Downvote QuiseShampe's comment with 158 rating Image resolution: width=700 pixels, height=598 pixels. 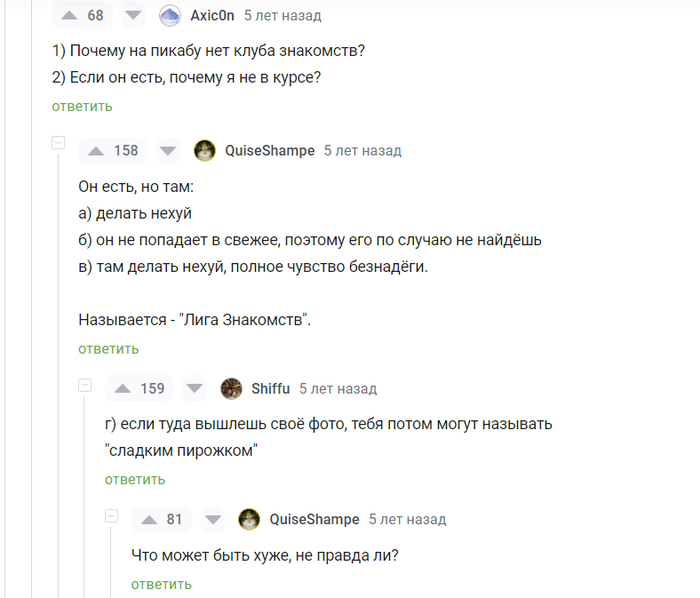pyautogui.click(x=168, y=151)
